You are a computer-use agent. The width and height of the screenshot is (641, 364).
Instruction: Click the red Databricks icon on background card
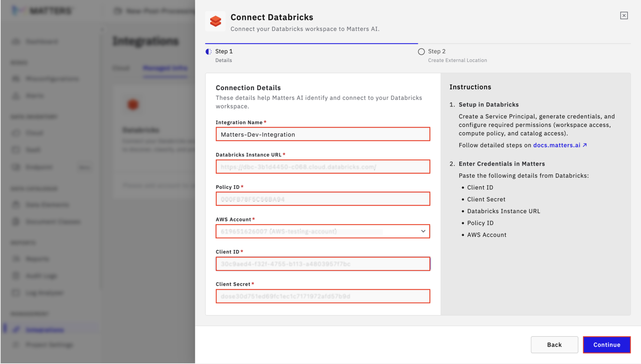[x=133, y=104]
